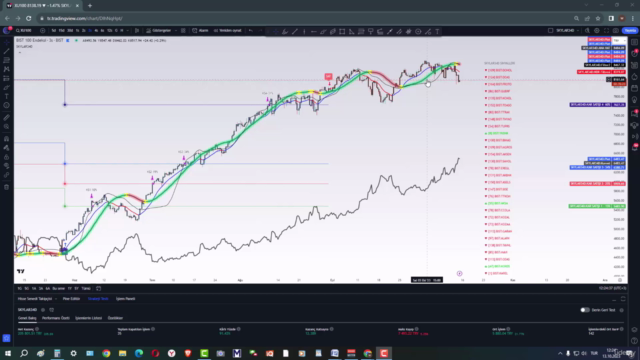The image size is (640, 360).
Task: Open the Özellikler sub-tab
Action: [115, 318]
